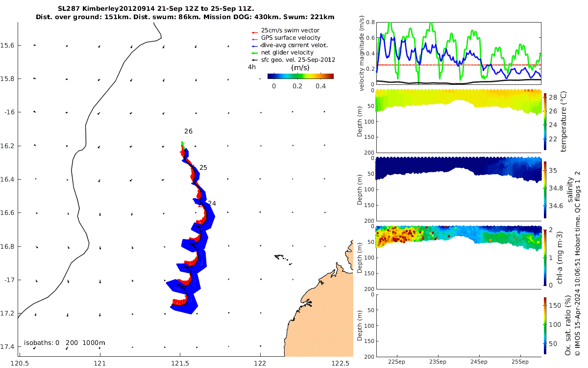Click the "temperature (°C)" colorbar label
This screenshot has width=588, height=368.
(x=564, y=121)
